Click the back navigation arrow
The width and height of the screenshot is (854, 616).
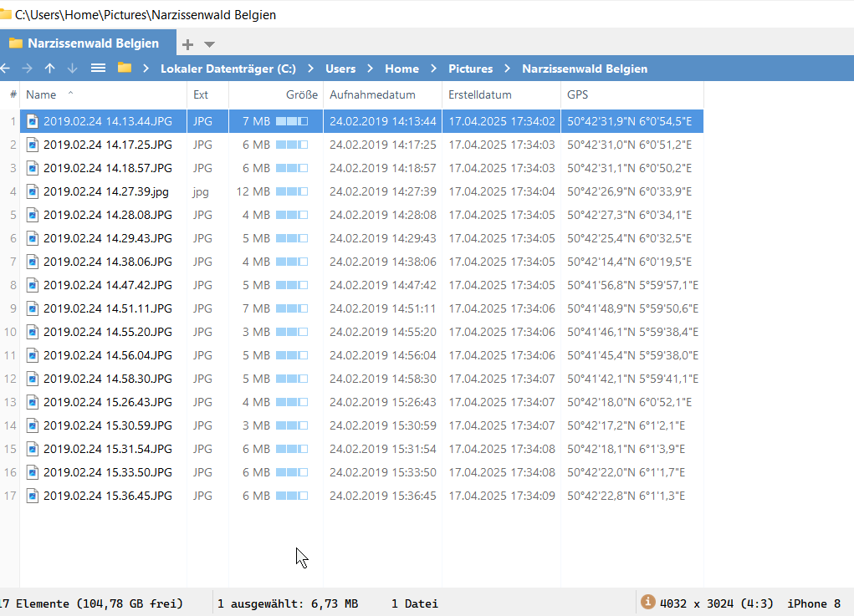(6, 69)
